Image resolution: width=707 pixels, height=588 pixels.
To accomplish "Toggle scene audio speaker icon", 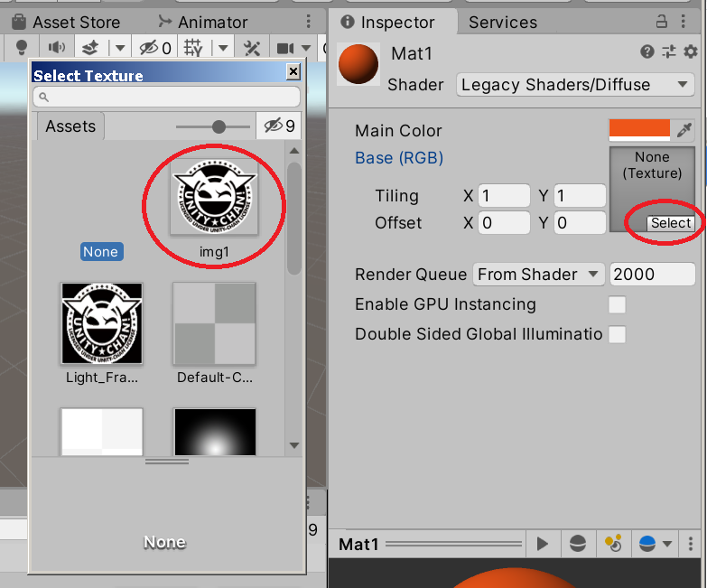I will 56,47.
